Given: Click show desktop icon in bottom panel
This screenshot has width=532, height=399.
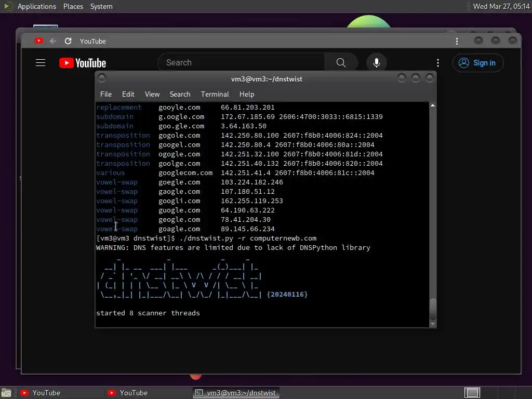Looking at the screenshot, I should point(6,393).
